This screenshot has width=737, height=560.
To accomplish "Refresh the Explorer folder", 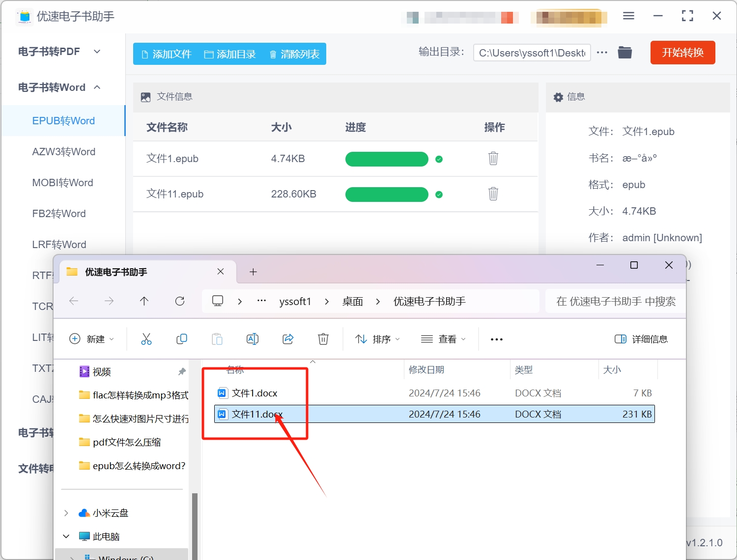I will 180,301.
